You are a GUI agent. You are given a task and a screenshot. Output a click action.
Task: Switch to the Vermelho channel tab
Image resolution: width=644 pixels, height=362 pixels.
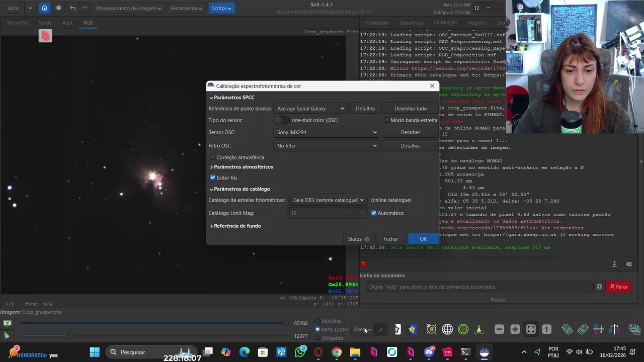[x=18, y=23]
